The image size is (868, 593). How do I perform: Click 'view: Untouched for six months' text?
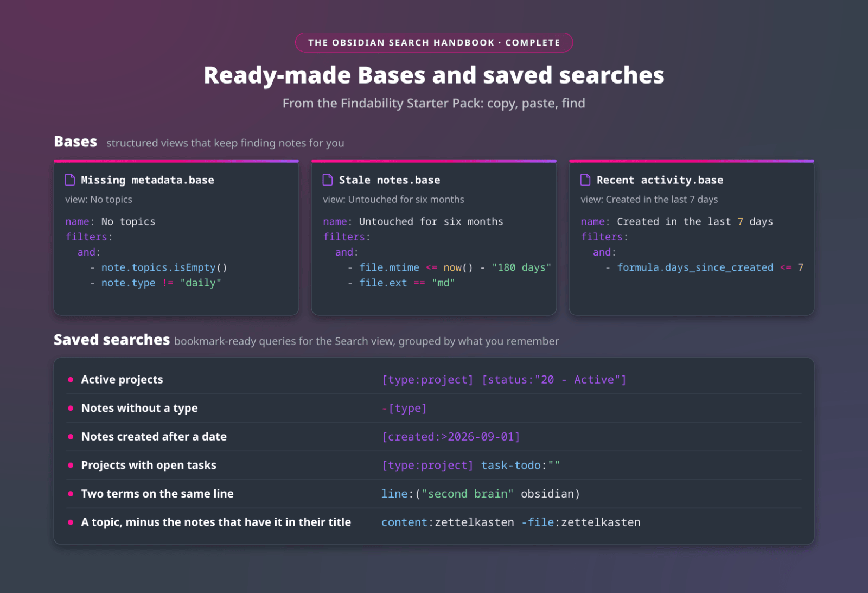coord(393,200)
